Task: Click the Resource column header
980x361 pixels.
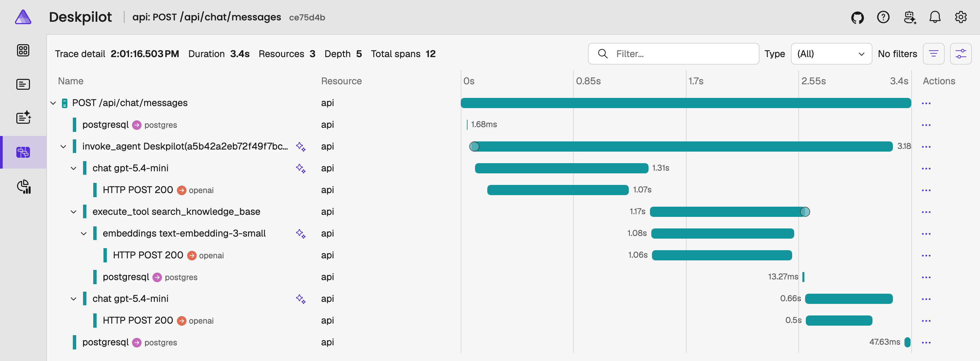Action: pyautogui.click(x=341, y=81)
